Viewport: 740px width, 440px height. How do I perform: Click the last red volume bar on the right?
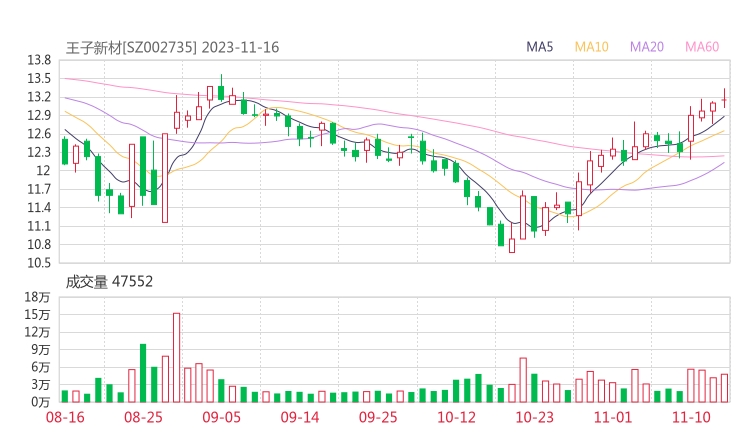point(724,388)
